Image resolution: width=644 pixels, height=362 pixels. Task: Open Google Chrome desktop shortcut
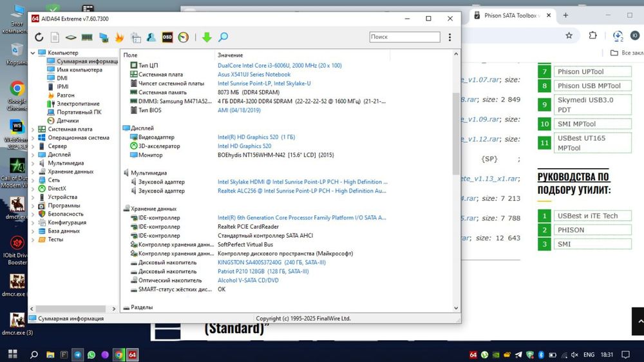[17, 95]
